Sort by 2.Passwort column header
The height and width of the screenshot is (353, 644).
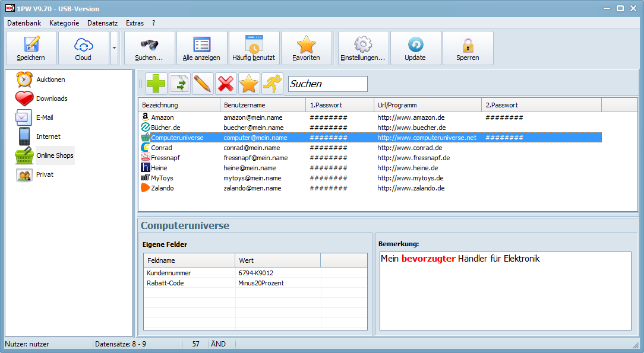pos(541,105)
